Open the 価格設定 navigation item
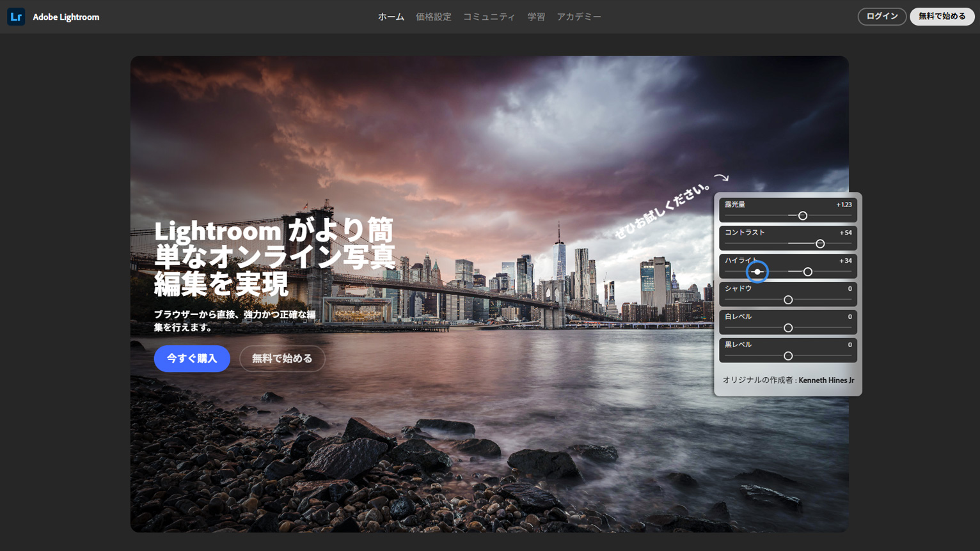 click(434, 17)
